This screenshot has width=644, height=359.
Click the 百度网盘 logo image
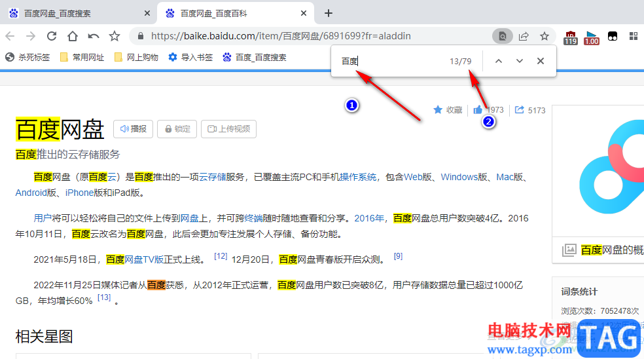pyautogui.click(x=611, y=167)
